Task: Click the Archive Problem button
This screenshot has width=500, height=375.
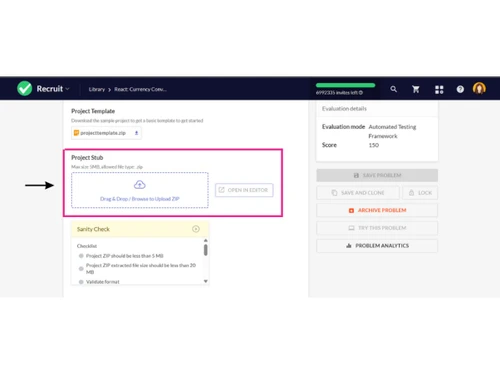Action: tap(377, 210)
